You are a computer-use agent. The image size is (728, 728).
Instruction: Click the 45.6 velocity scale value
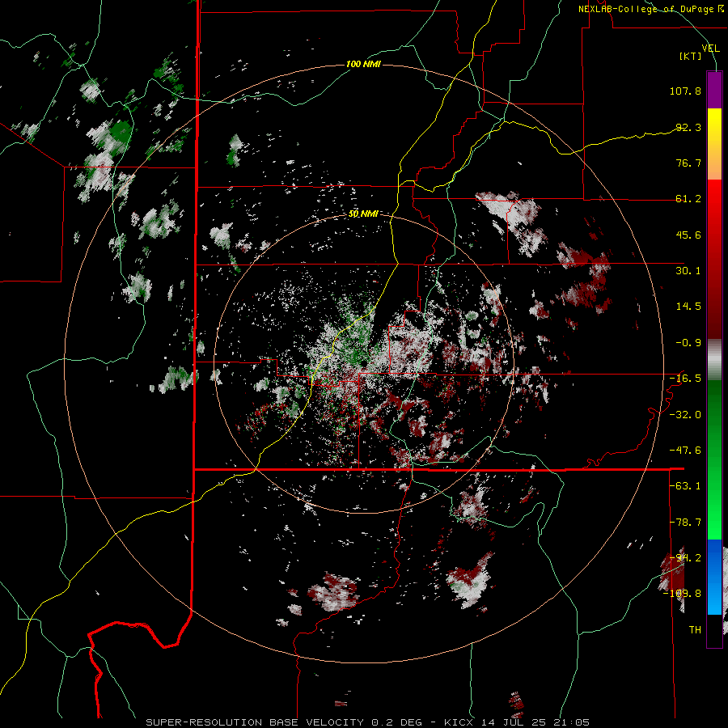[x=688, y=235]
